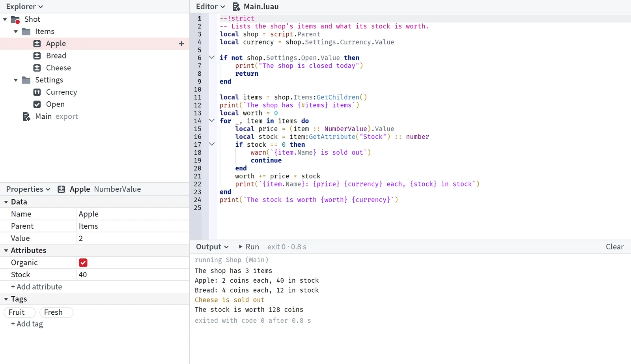Image resolution: width=631 pixels, height=364 pixels.
Task: Click "Bread: 4 coins each, 12 in stock" output
Action: [x=257, y=290]
